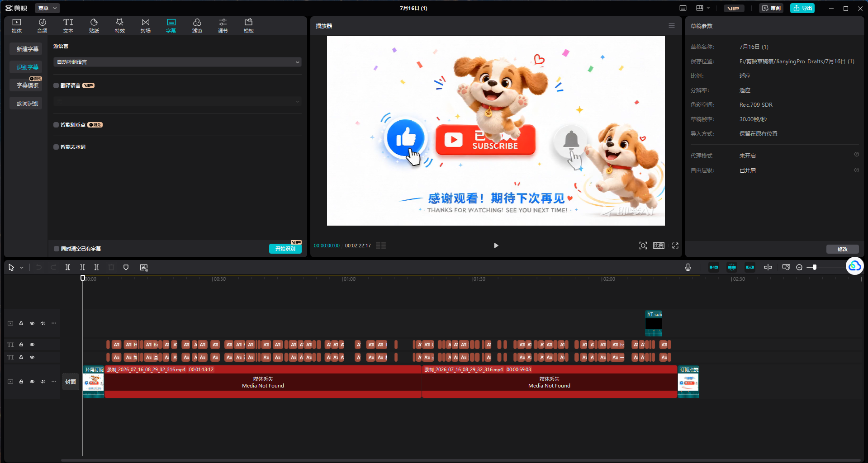868x463 pixels.
Task: Expand the selection tool mode dropdown
Action: pos(21,268)
